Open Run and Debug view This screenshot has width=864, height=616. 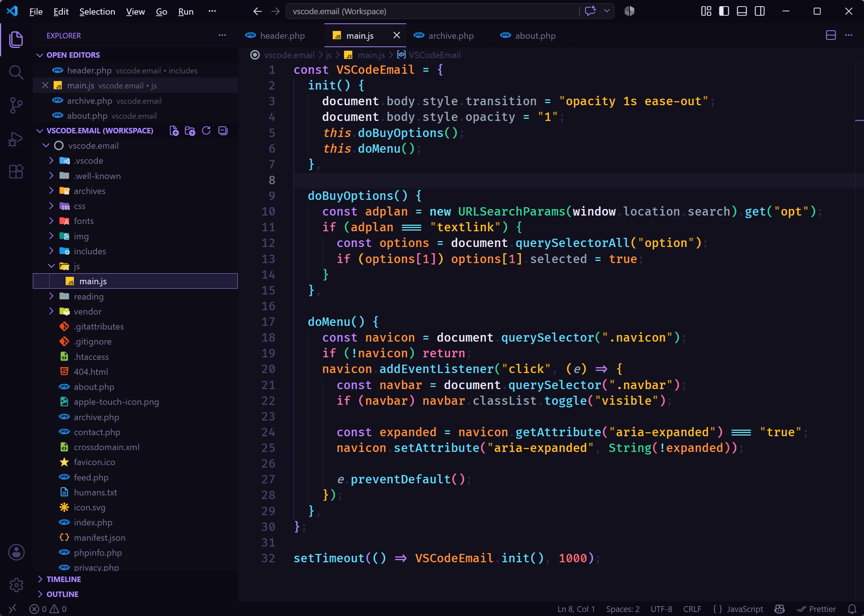(x=16, y=139)
